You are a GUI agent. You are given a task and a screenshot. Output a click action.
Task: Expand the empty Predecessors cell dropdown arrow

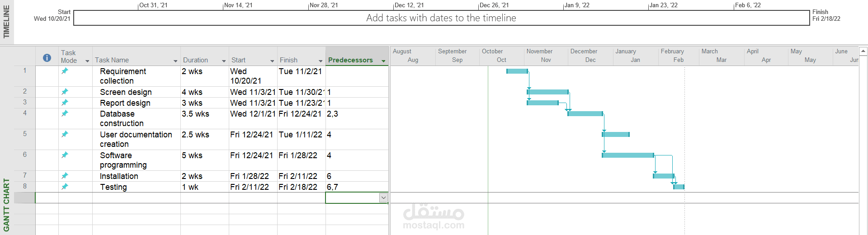[x=383, y=197]
